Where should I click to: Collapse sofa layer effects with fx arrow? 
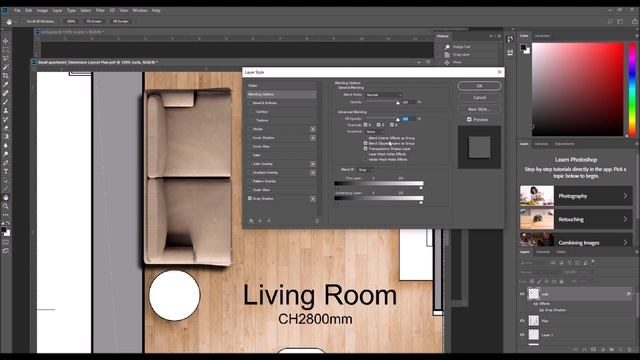[x=629, y=294]
